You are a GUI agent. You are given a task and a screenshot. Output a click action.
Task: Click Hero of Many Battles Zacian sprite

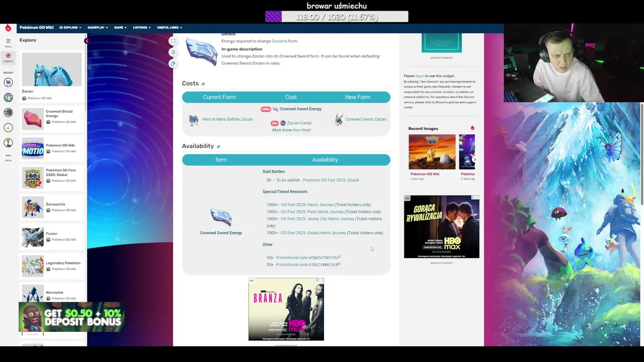point(194,120)
